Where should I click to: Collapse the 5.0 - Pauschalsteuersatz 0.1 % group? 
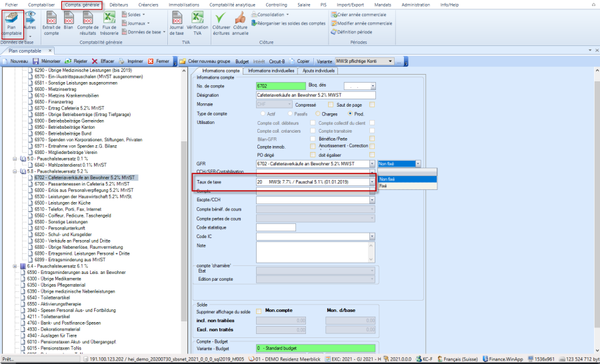[x=15, y=159]
